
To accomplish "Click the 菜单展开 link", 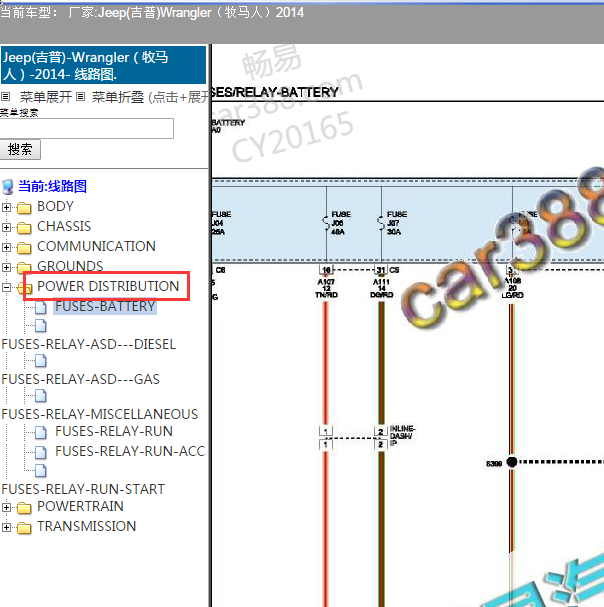I will coord(46,97).
